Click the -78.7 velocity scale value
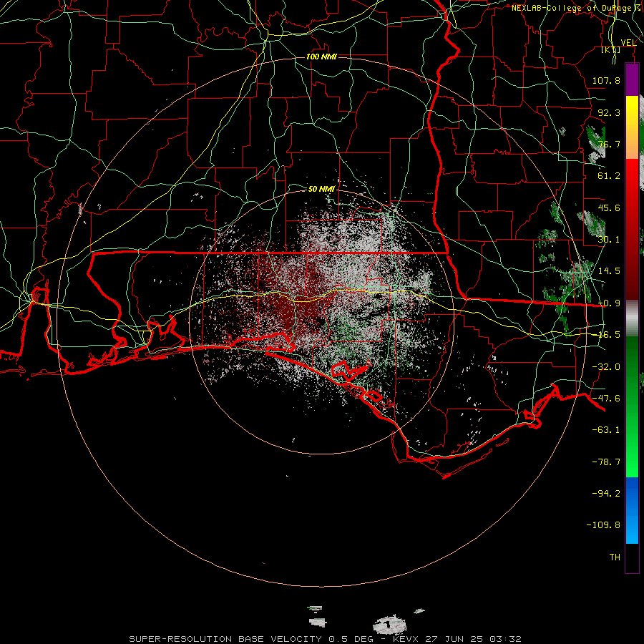 (x=606, y=462)
